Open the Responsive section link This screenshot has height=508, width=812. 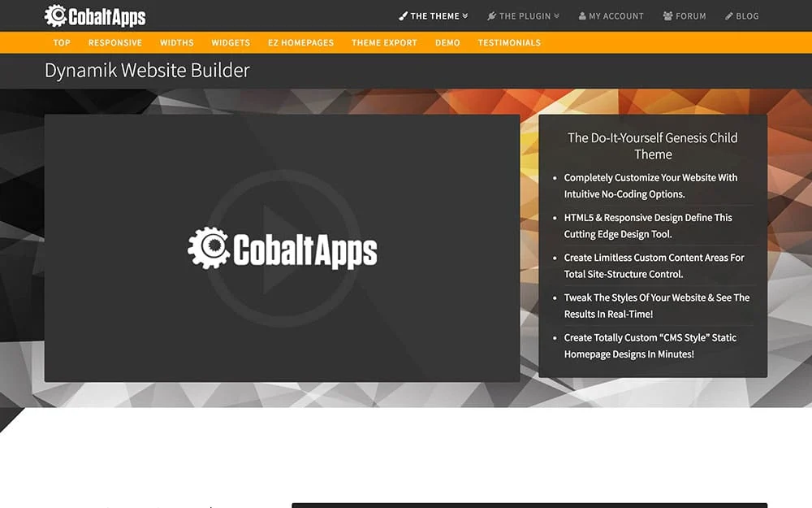point(115,43)
